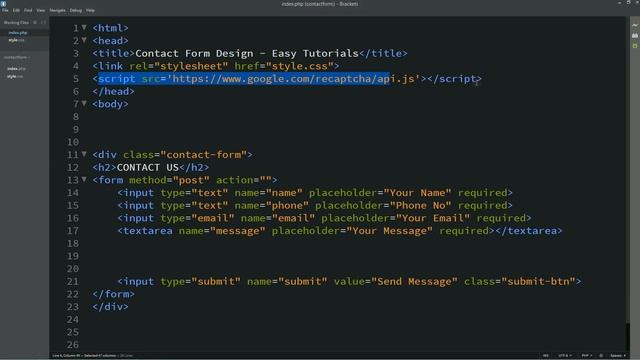Click 'CONTACT US' heading text on line 12
Image resolution: width=640 pixels, height=360 pixels.
pyautogui.click(x=148, y=167)
